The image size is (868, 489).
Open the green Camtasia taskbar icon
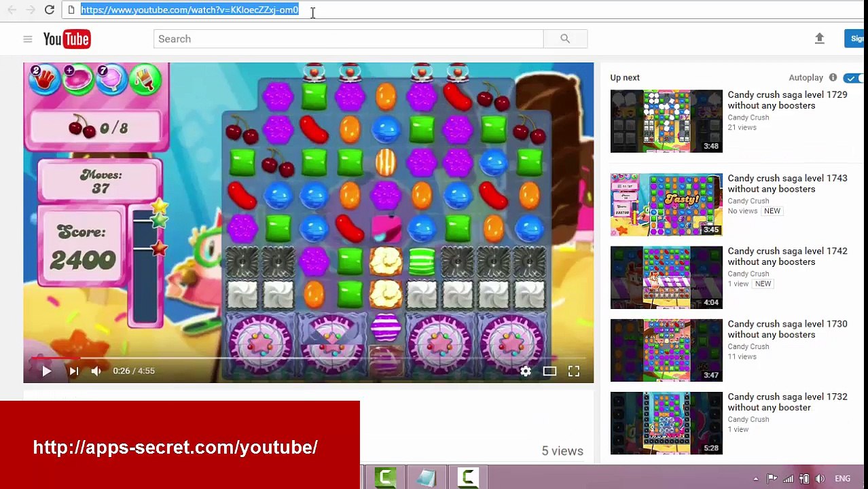(385, 477)
